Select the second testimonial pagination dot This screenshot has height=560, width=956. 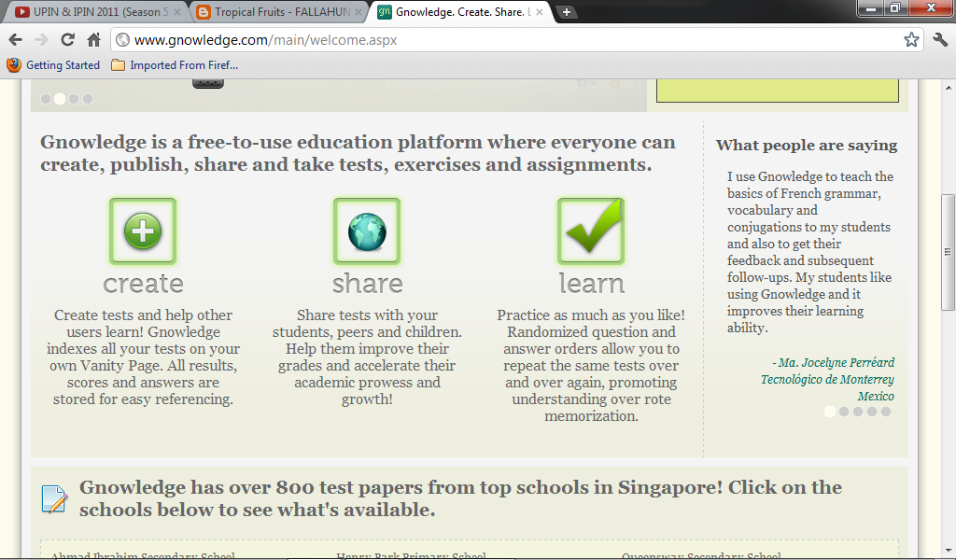844,412
